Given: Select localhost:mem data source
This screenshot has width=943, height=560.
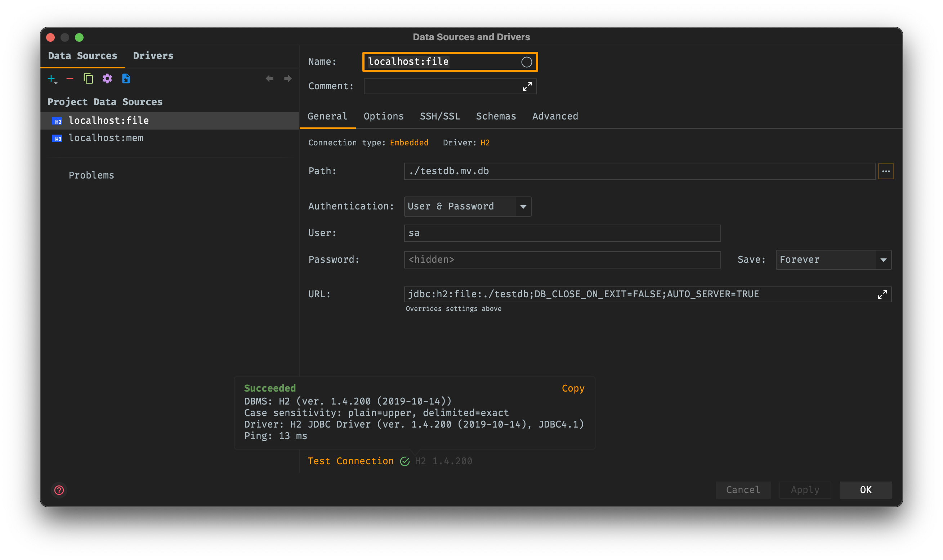Looking at the screenshot, I should 106,138.
